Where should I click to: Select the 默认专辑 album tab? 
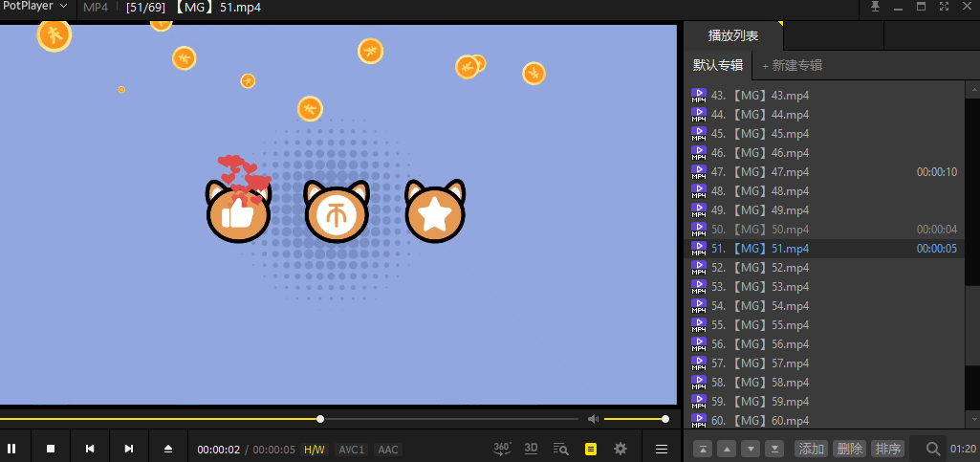(717, 65)
